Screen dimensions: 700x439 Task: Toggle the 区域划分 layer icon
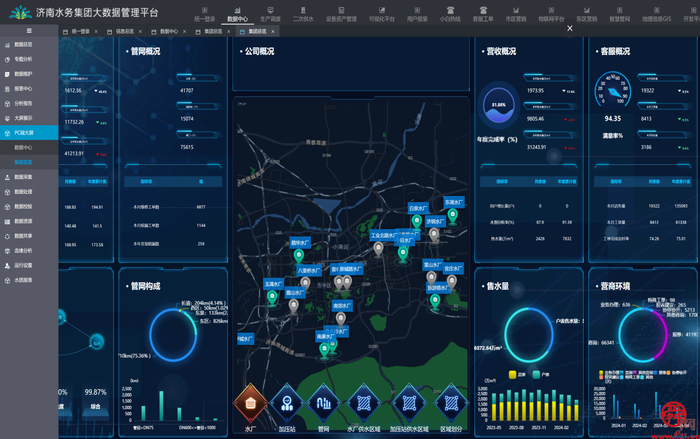tap(449, 403)
